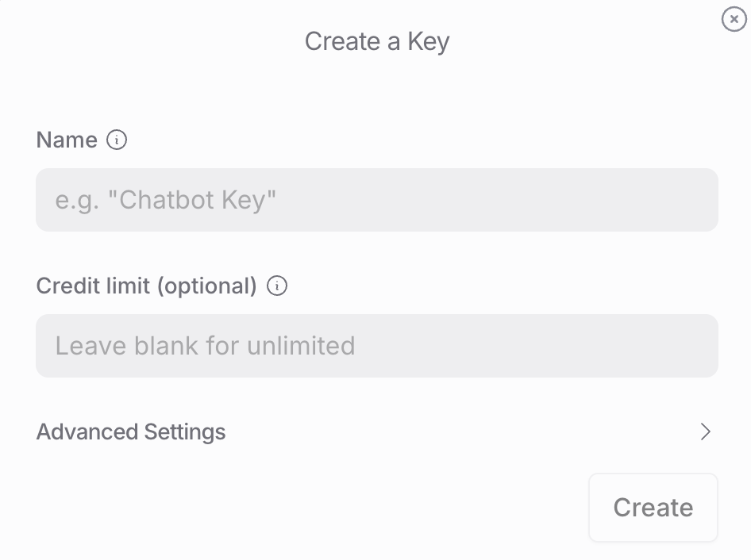Viewport: 751px width, 560px height.
Task: Click the right-pointing chevron beside Advanced Settings
Action: (705, 432)
